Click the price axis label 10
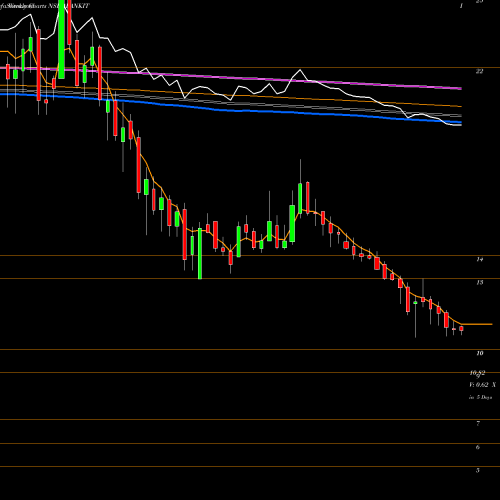500x500 pixels. point(479,353)
